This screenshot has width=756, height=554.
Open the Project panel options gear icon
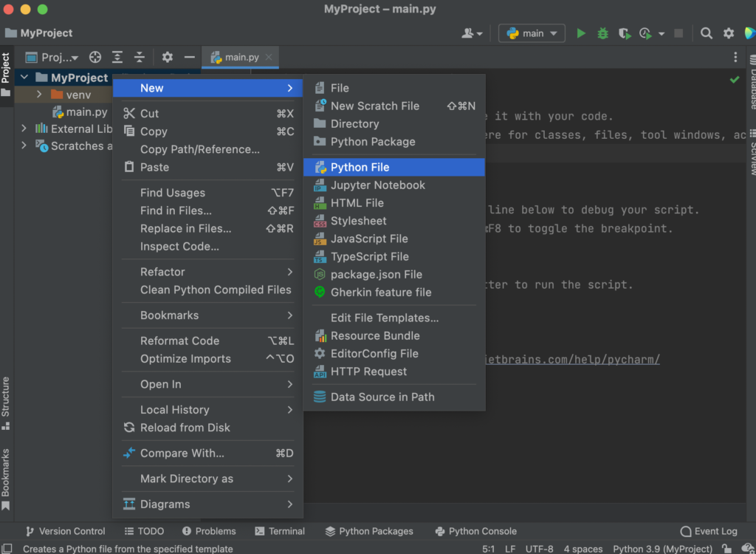point(167,57)
